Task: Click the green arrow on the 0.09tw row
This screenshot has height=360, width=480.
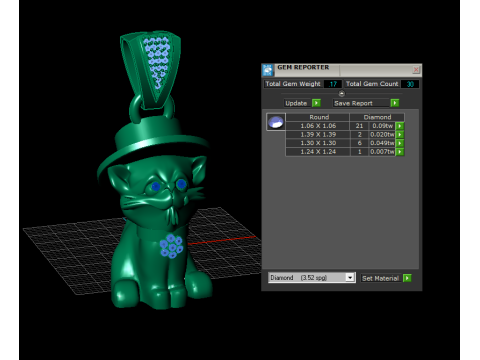Action: (x=400, y=126)
